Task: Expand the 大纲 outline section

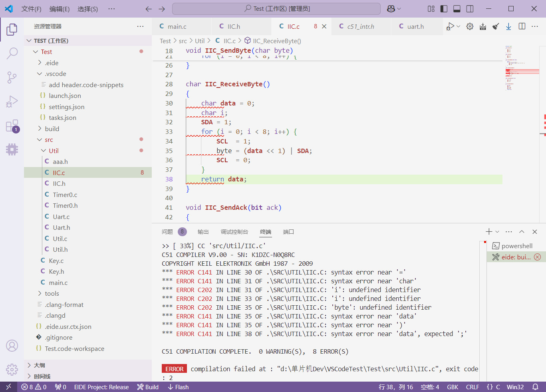Action: pos(88,365)
